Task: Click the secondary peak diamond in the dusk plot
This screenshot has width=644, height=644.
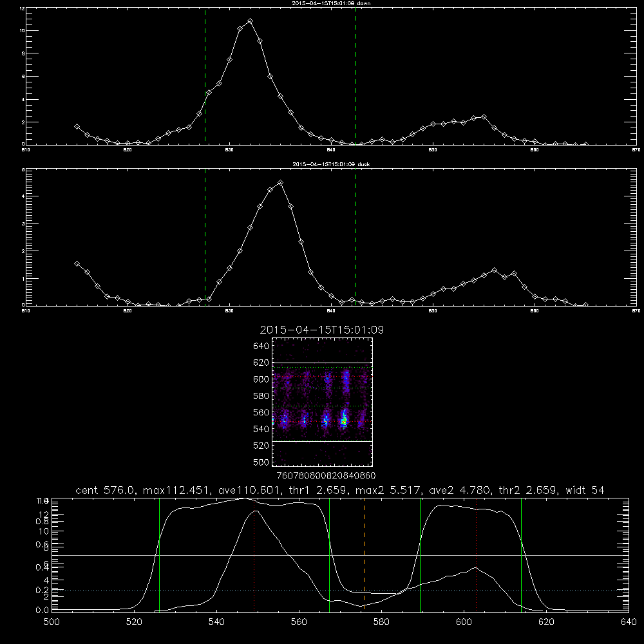Action: [494, 270]
